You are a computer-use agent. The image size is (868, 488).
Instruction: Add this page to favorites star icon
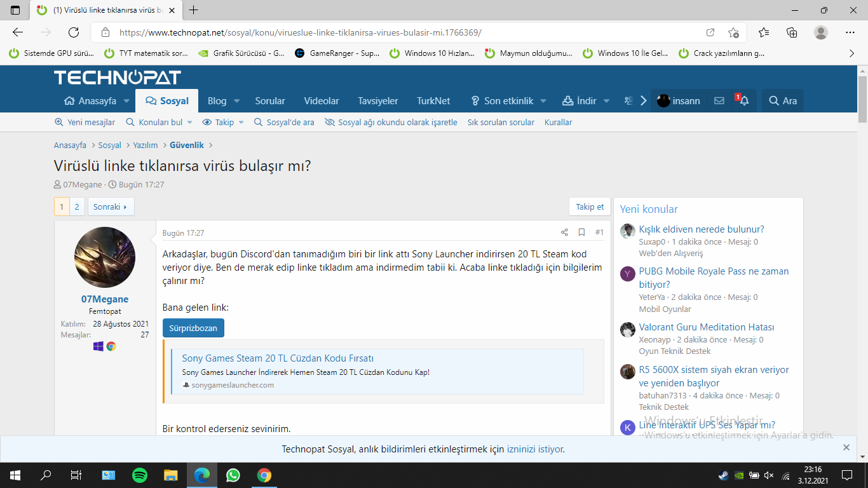coord(733,32)
